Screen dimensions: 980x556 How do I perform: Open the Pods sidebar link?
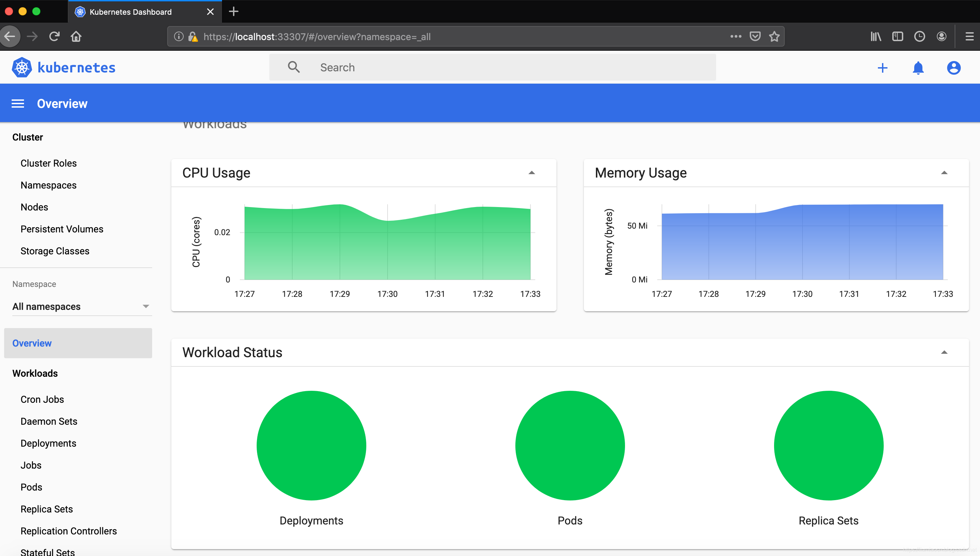click(x=31, y=487)
